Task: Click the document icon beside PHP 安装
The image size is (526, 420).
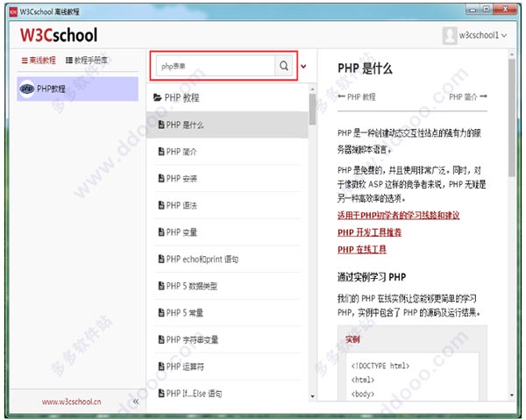Action: coord(161,178)
